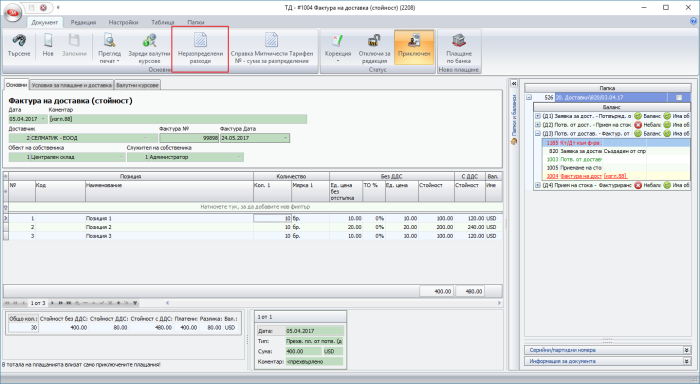This screenshot has height=384, width=700.
Task: Click the funnel filter icon in grid navigator
Action: (135, 303)
